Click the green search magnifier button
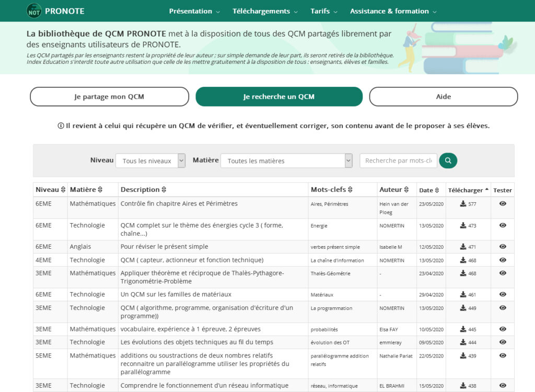This screenshot has width=535, height=392. (x=448, y=160)
